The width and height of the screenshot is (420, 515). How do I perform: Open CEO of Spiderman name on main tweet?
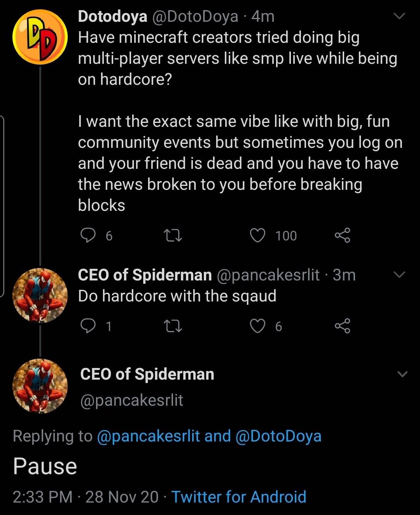147,374
